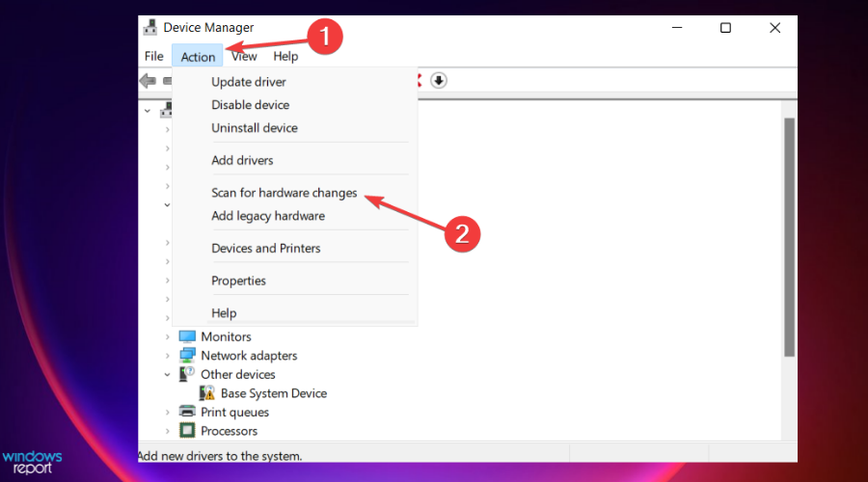This screenshot has width=868, height=482.
Task: Close the Device Manager window
Action: point(774,28)
